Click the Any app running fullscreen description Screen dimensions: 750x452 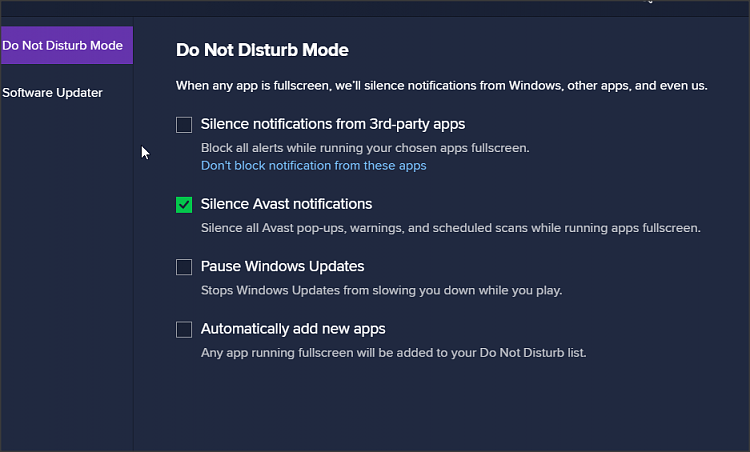point(394,353)
